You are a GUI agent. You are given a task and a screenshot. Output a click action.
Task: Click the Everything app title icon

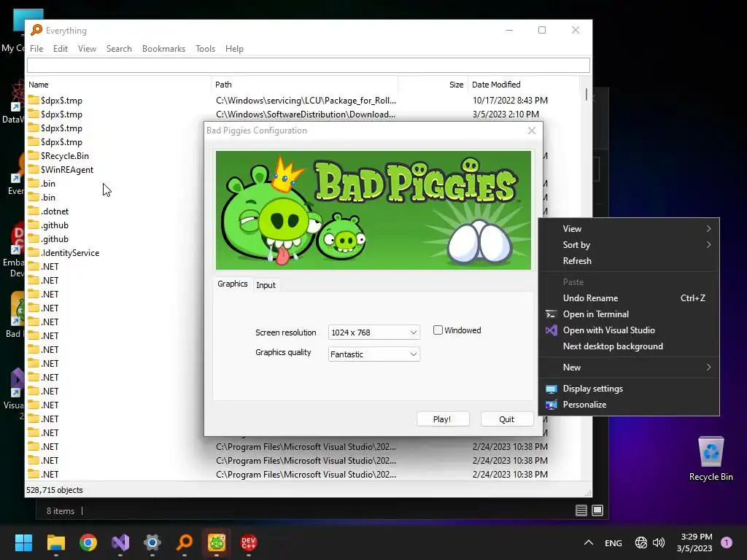coord(36,30)
